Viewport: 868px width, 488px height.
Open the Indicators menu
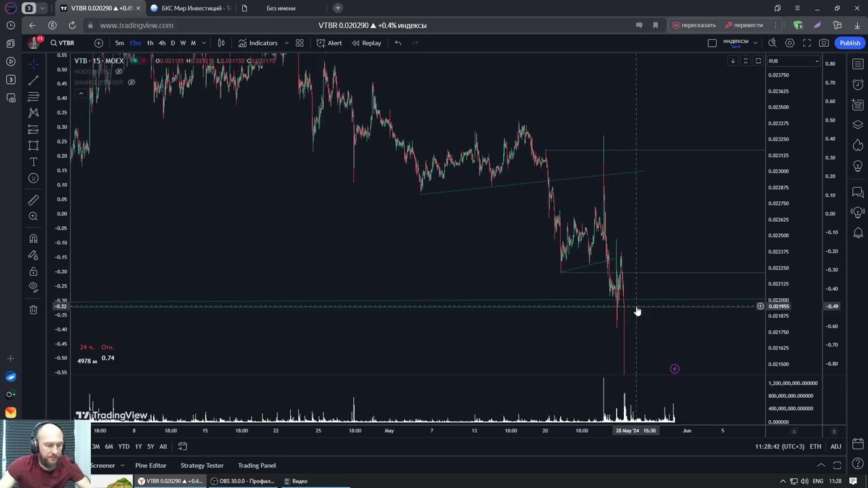pos(257,43)
